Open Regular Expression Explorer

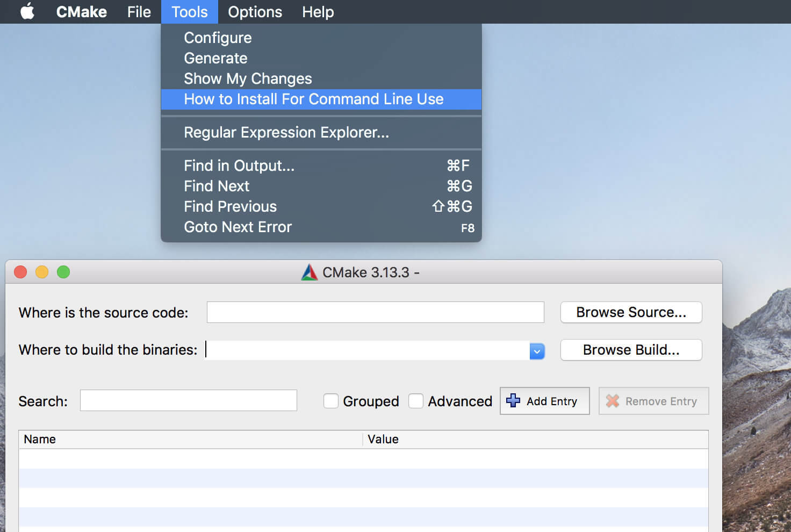pyautogui.click(x=321, y=132)
